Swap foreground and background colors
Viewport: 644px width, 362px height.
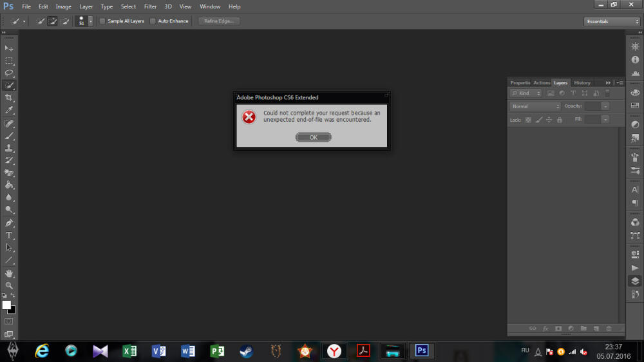tap(13, 296)
